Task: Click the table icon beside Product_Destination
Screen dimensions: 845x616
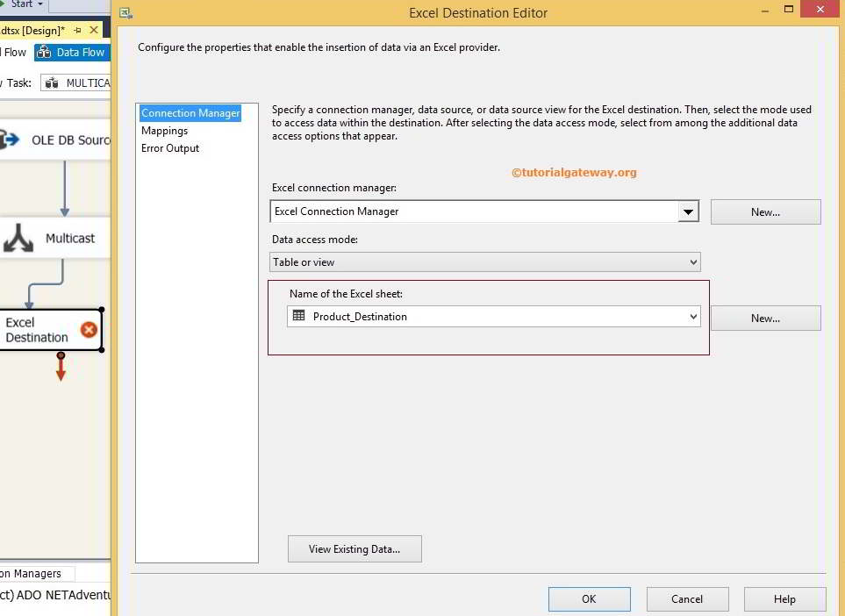Action: [x=298, y=316]
